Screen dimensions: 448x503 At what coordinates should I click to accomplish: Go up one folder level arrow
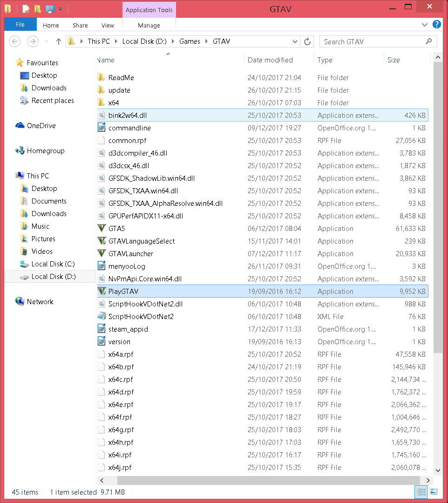(58, 41)
